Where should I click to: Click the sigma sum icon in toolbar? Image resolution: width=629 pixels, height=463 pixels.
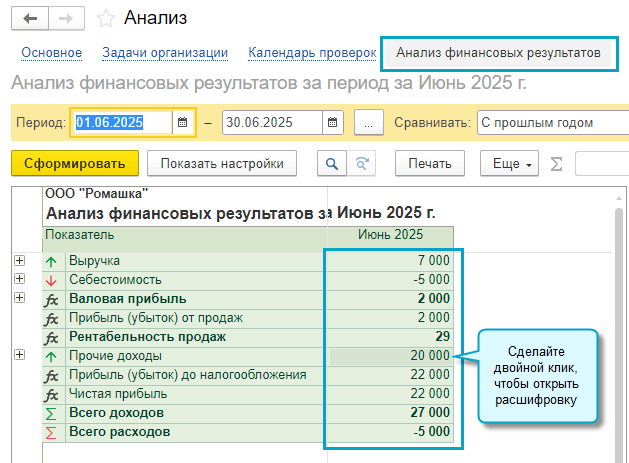(x=557, y=163)
